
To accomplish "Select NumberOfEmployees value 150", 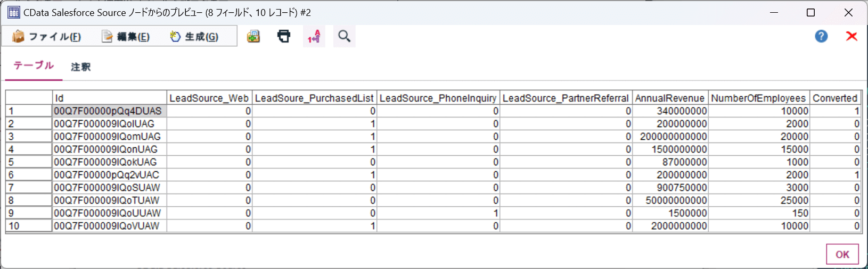I will coord(759,213).
